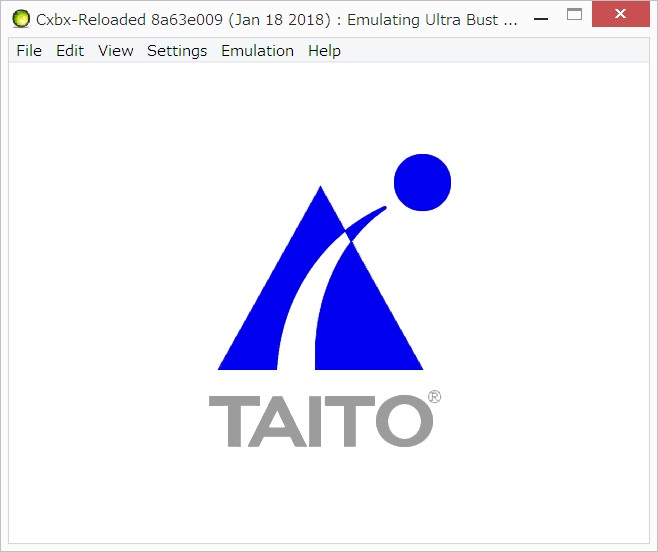Open the Settings menu

coord(177,51)
